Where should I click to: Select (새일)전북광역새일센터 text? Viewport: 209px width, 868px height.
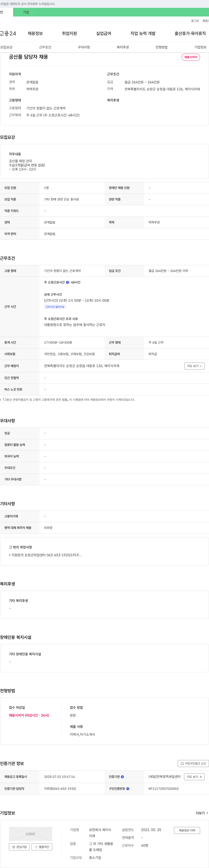click(164, 777)
